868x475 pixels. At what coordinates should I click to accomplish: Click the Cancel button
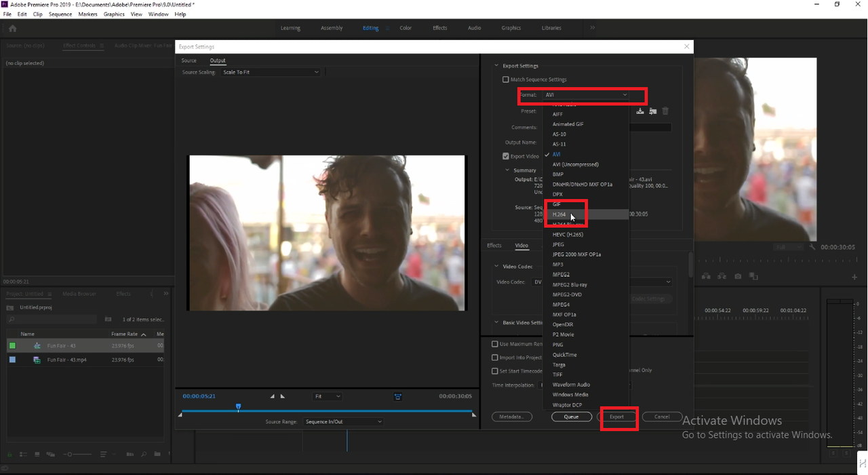662,417
